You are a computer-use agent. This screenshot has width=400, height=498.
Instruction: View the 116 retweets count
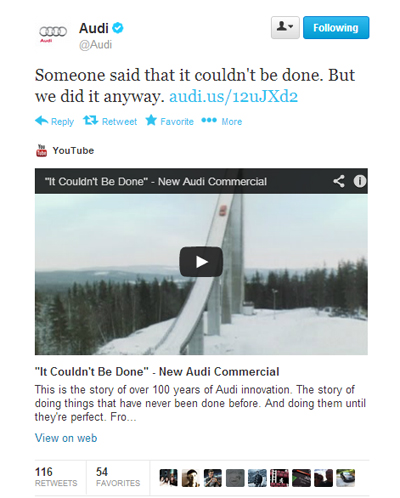point(56,476)
